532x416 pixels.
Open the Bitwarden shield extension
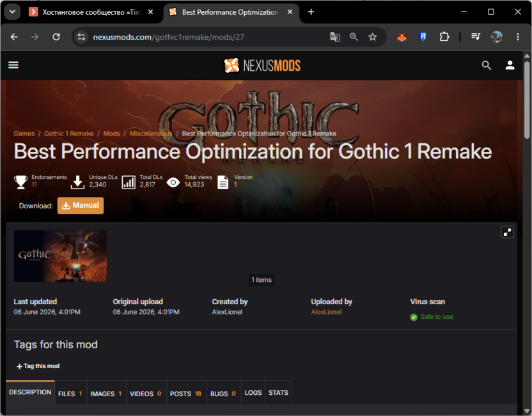(423, 37)
